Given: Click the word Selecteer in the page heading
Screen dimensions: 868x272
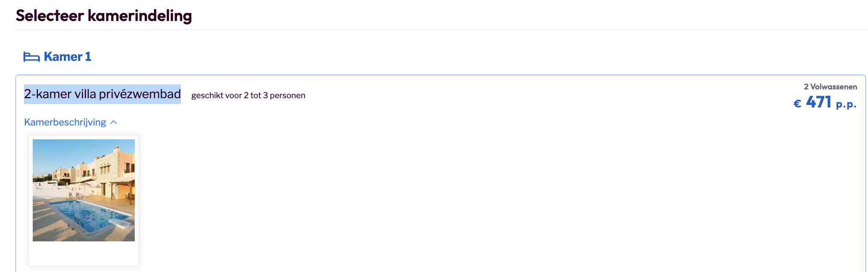Looking at the screenshot, I should point(50,16).
